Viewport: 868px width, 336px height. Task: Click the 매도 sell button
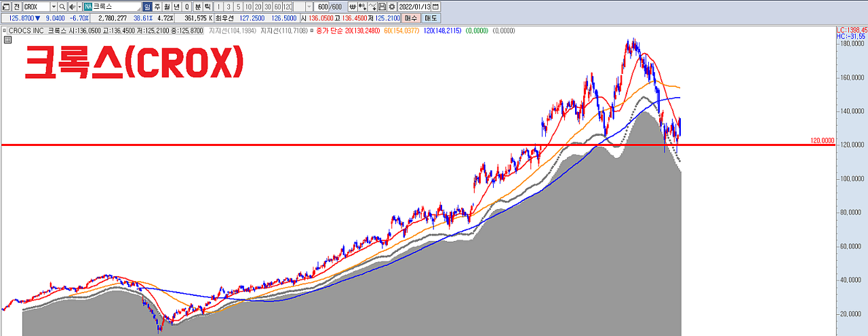coord(430,18)
